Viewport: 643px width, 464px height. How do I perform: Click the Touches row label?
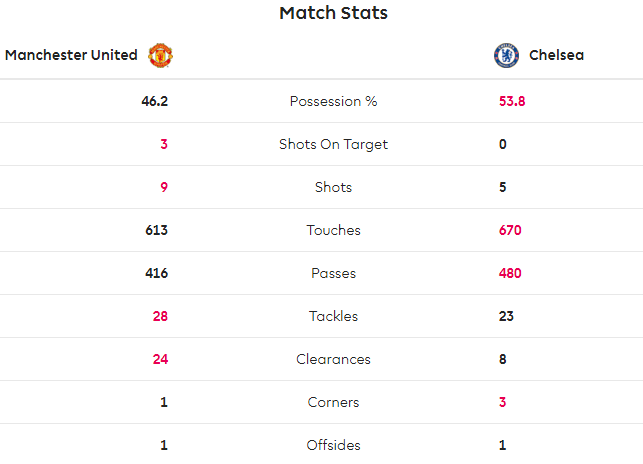coord(333,230)
